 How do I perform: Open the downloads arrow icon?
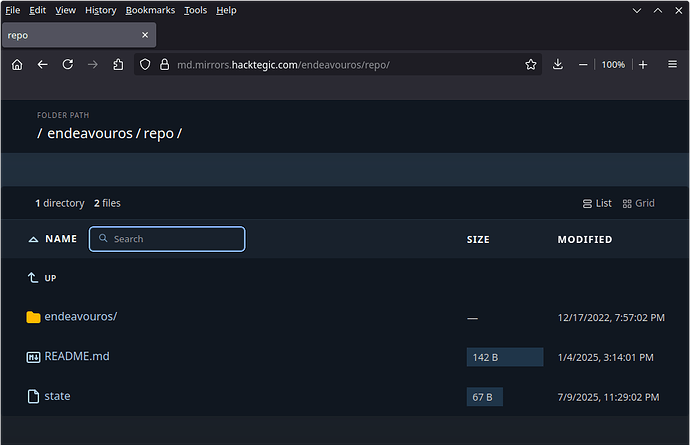coord(558,64)
